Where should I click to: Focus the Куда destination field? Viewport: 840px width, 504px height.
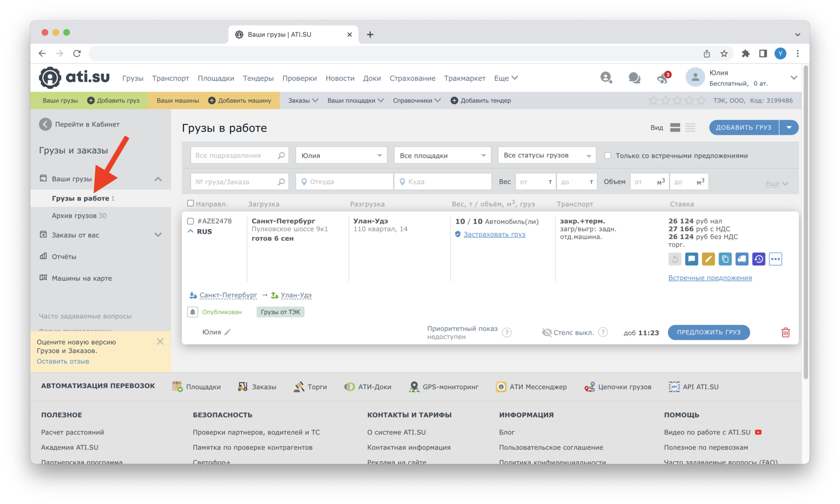coord(443,182)
